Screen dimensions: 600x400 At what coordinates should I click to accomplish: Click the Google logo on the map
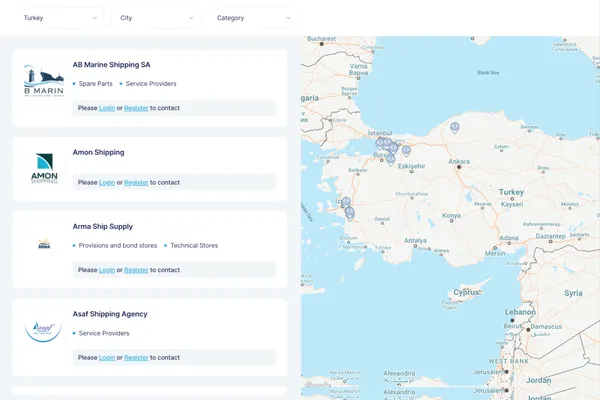(316, 386)
